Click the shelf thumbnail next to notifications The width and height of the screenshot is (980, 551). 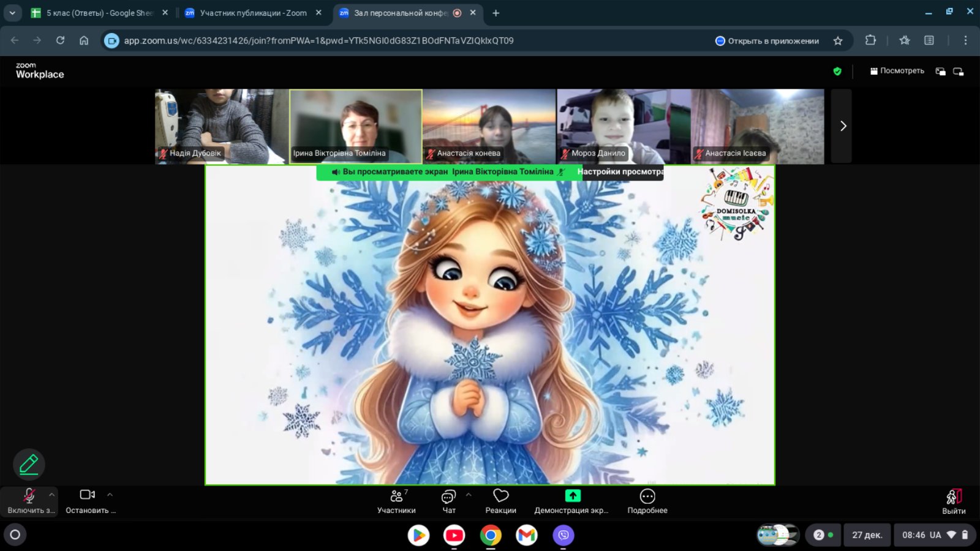pos(778,534)
